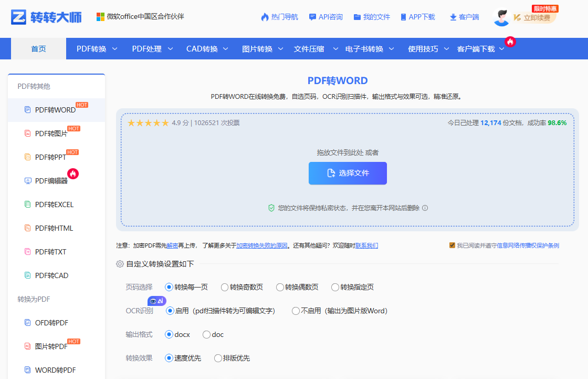Select the 转换奇数页 radio button

click(x=225, y=287)
